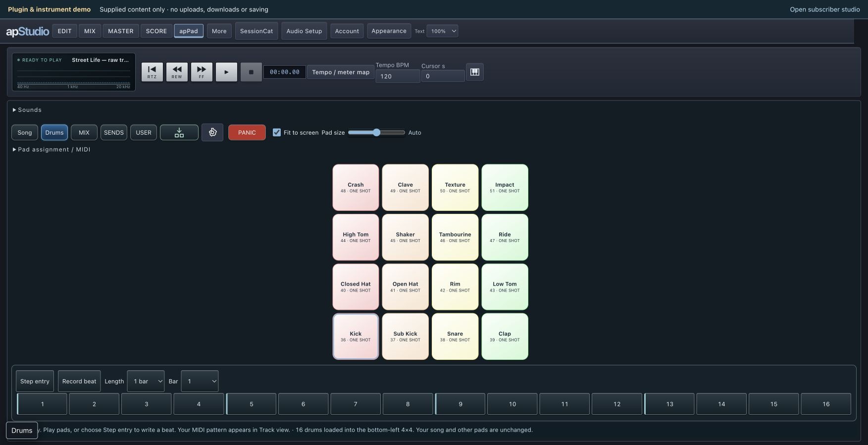This screenshot has width=868, height=445.
Task: Toggle Step entry mode
Action: tap(35, 381)
